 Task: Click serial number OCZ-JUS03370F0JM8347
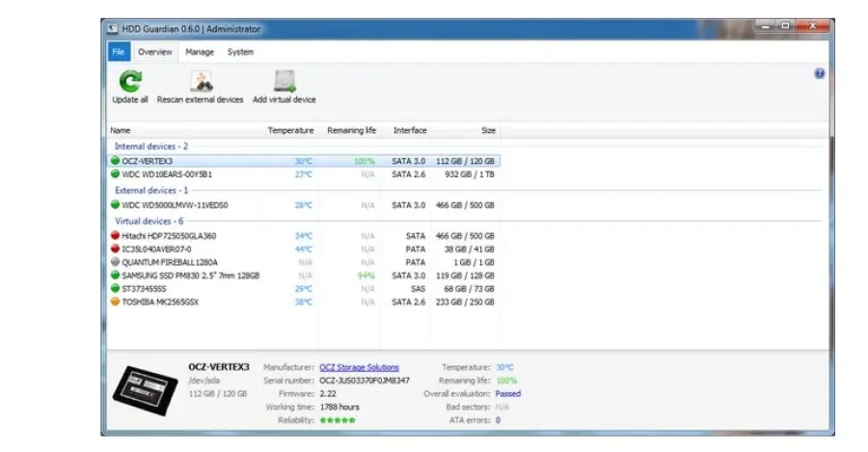click(x=365, y=381)
